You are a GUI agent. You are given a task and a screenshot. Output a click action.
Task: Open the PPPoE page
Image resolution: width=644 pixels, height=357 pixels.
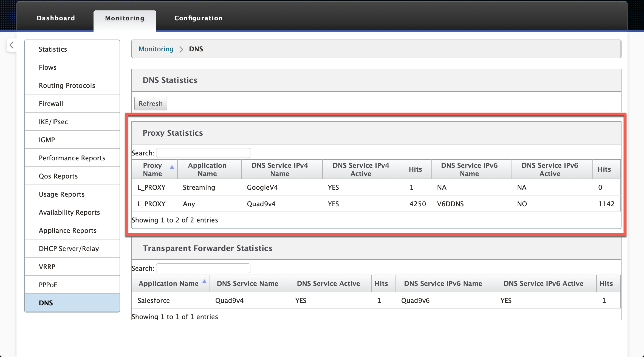point(72,285)
